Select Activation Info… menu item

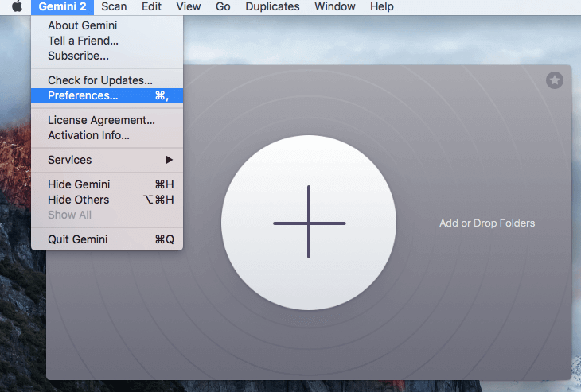click(x=88, y=135)
